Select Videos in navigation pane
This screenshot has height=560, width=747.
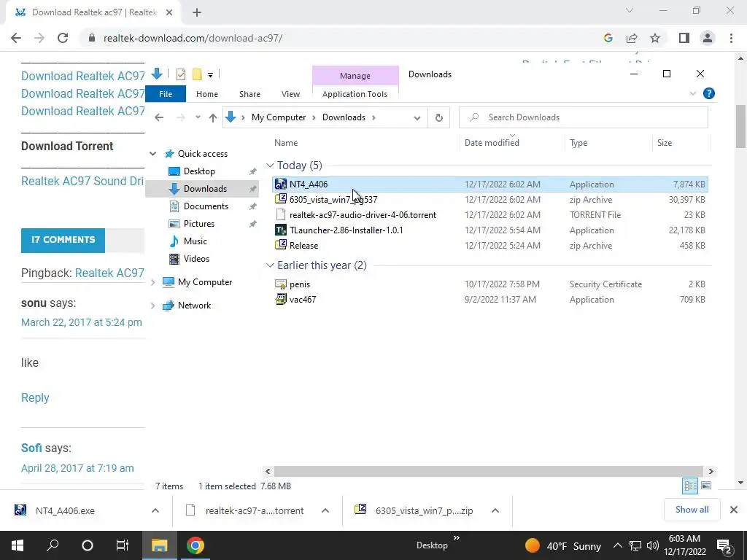coord(196,259)
